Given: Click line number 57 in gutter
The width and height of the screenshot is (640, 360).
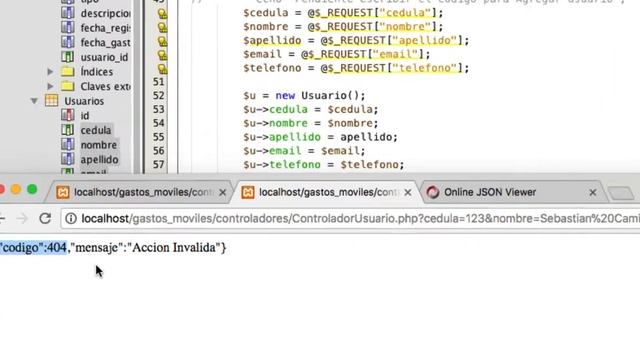Looking at the screenshot, I should tap(158, 164).
